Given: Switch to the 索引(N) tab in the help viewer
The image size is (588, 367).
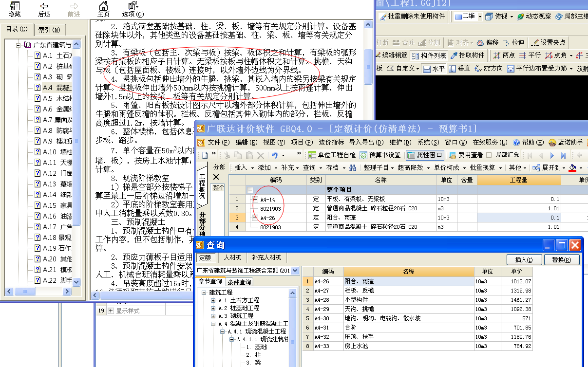Looking at the screenshot, I should point(49,30).
